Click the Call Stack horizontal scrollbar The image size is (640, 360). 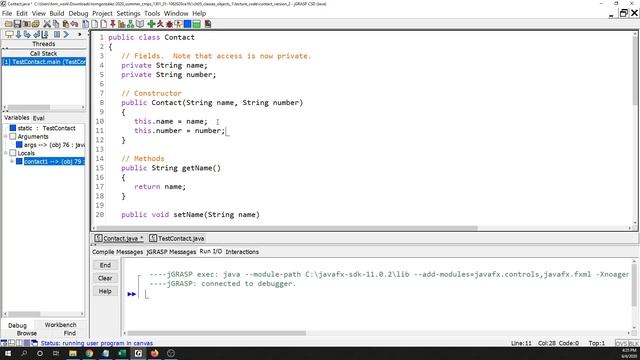point(29,108)
